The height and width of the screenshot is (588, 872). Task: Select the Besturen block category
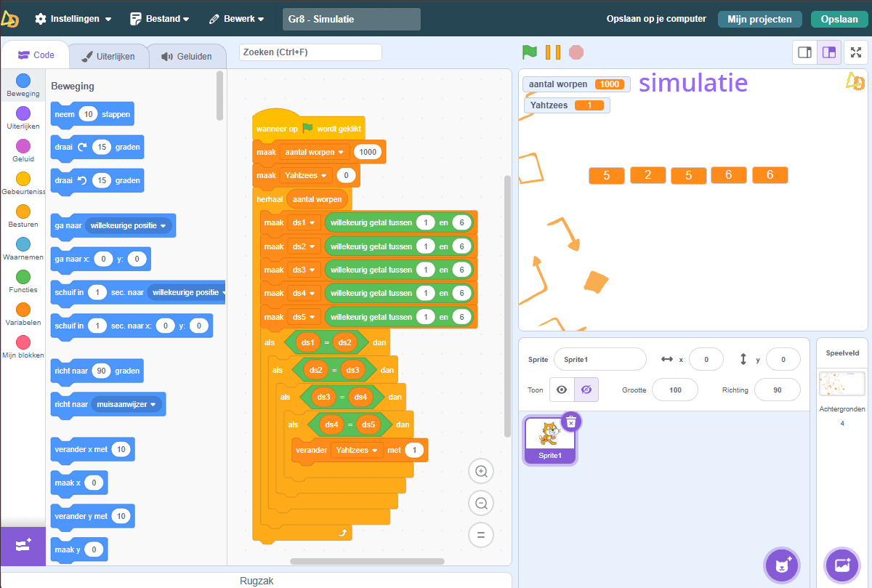(23, 216)
